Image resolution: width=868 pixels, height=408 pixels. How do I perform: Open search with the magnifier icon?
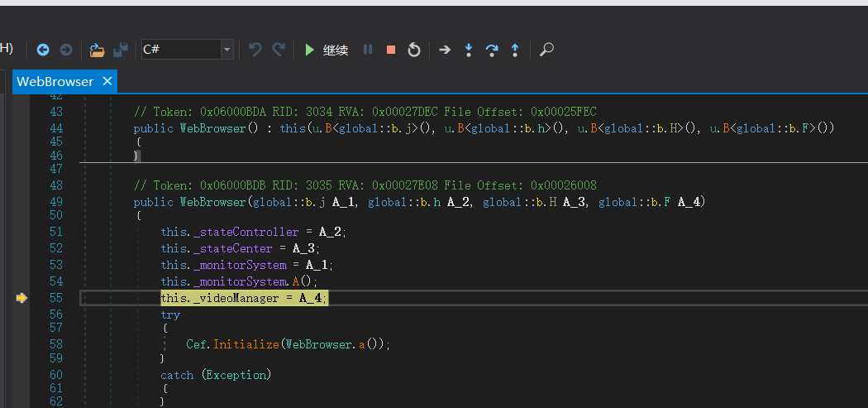546,50
